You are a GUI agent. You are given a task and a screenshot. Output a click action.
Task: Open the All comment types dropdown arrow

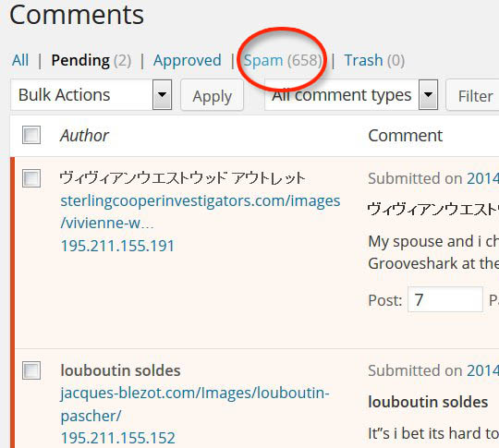point(428,95)
